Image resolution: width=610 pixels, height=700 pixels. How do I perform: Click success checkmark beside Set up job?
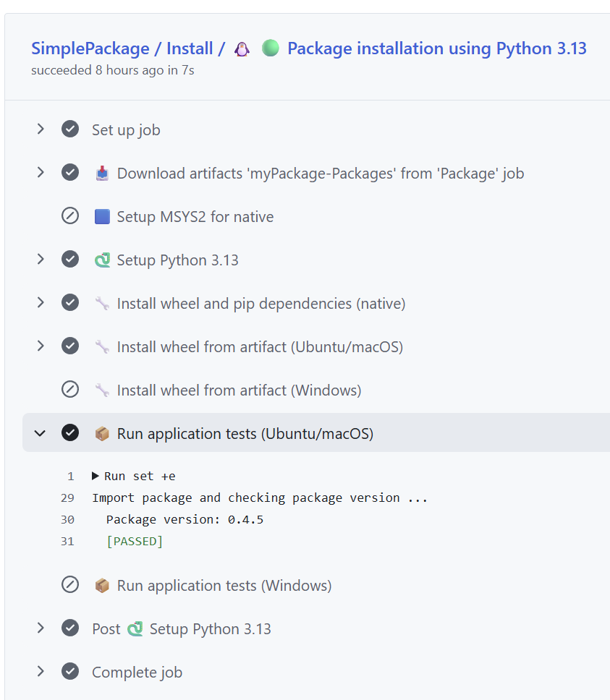click(x=70, y=129)
